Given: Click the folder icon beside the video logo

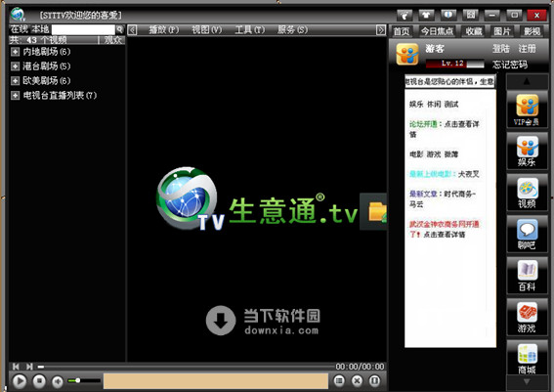Looking at the screenshot, I should click(377, 212).
